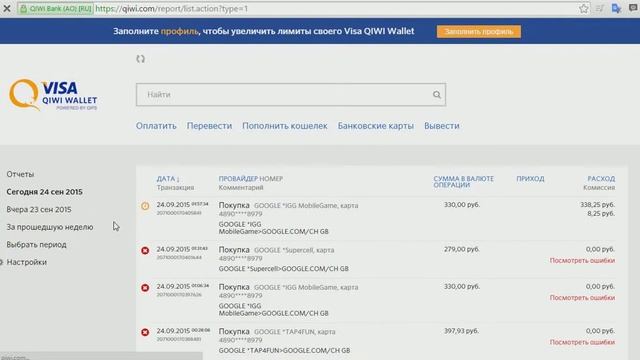Click the magnifier search icon in Найти field
640x360 pixels.
point(436,95)
